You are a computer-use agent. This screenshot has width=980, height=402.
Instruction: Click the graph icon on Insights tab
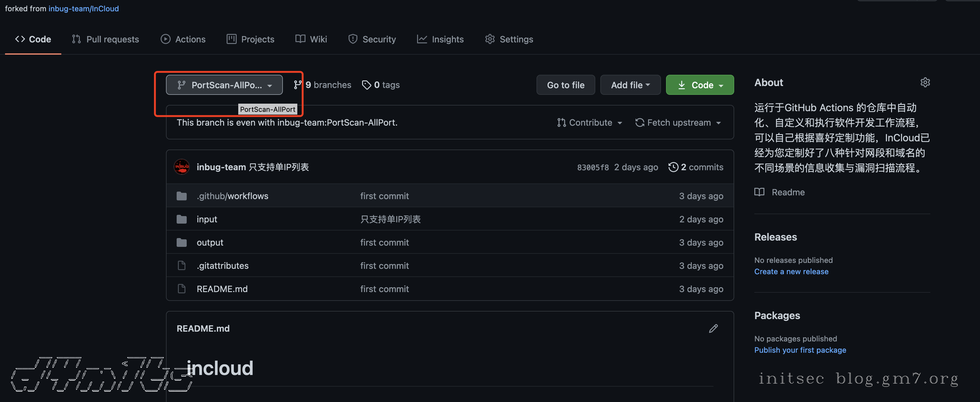click(x=422, y=39)
